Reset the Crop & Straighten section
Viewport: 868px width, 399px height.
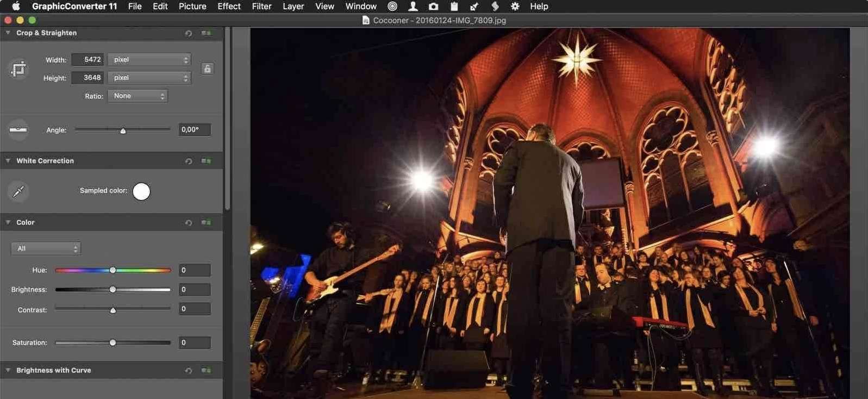click(x=189, y=33)
